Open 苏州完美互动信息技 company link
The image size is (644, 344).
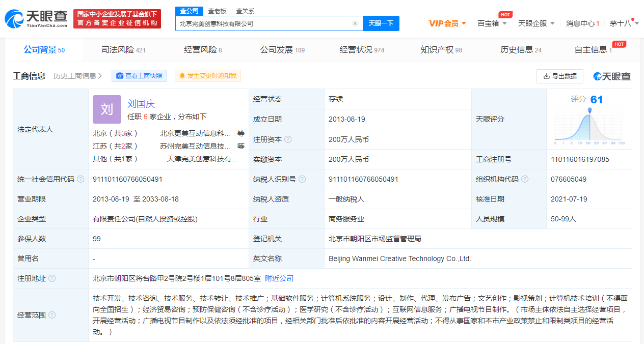point(196,146)
